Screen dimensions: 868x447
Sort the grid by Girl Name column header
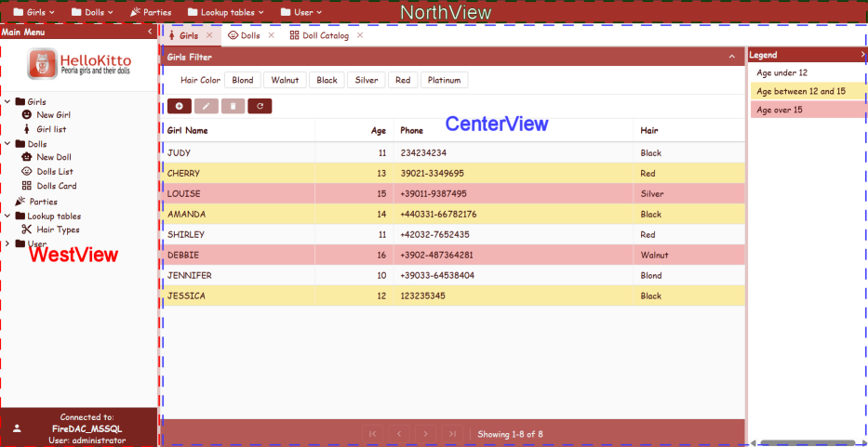pos(188,131)
